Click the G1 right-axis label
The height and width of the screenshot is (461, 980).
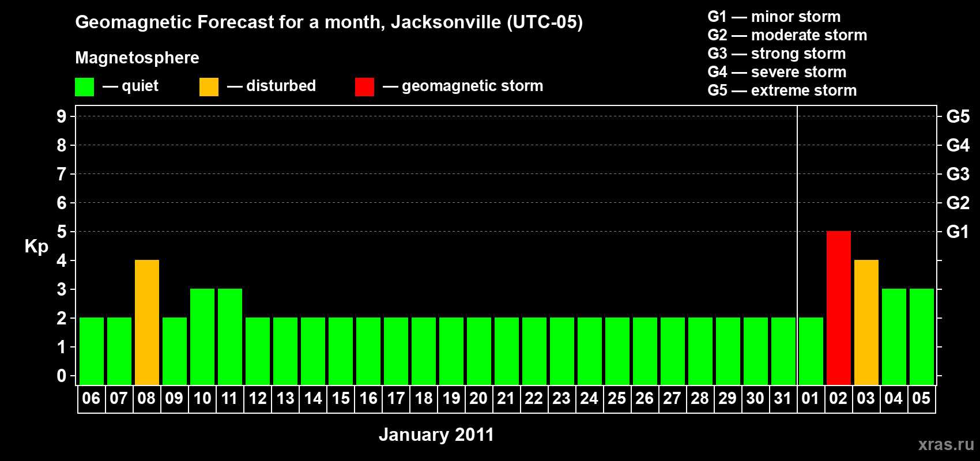(x=958, y=232)
